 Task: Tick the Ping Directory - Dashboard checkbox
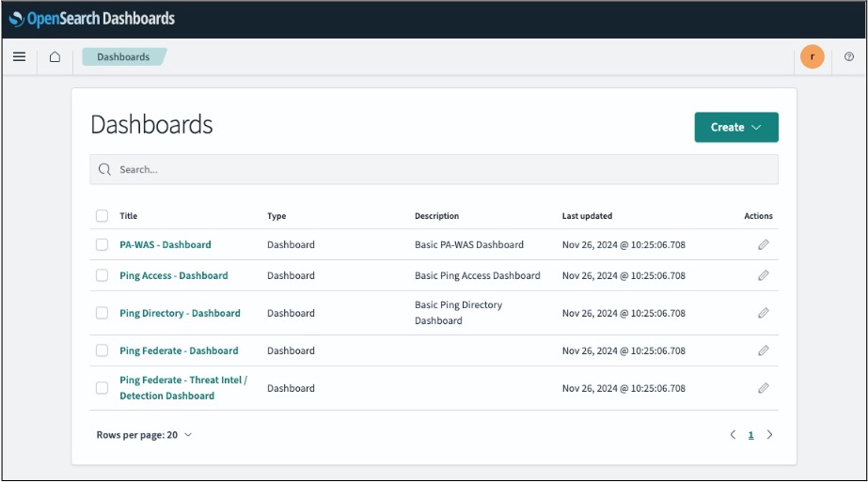click(102, 313)
